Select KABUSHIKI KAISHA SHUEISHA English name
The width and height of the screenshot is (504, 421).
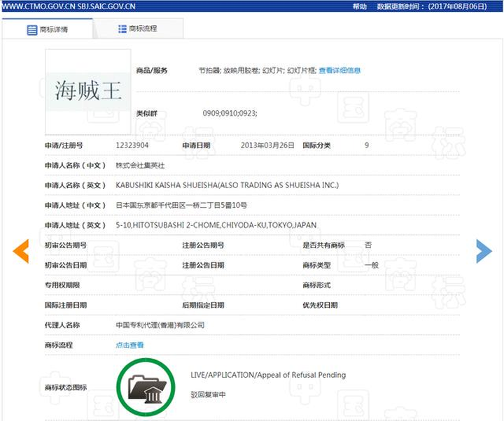[227, 185]
